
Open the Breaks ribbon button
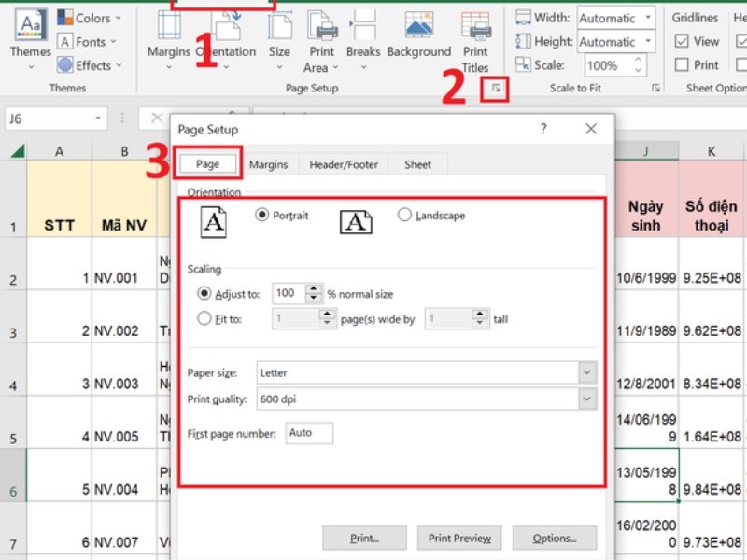pyautogui.click(x=363, y=40)
